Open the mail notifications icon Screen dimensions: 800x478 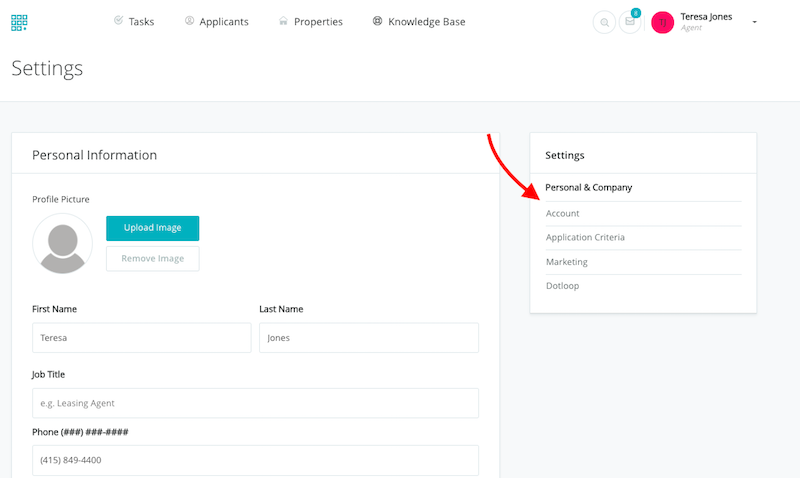pos(630,22)
